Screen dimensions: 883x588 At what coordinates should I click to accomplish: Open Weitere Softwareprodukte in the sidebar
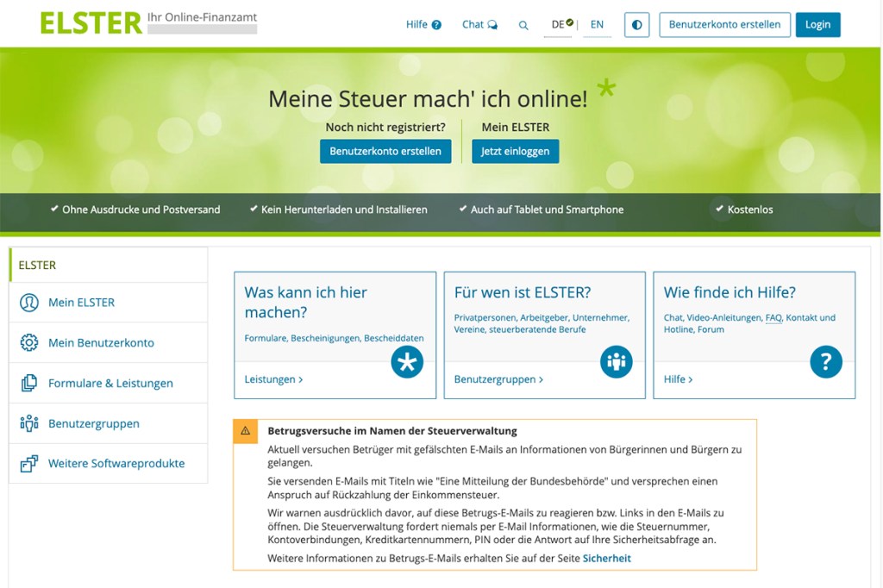(109, 464)
